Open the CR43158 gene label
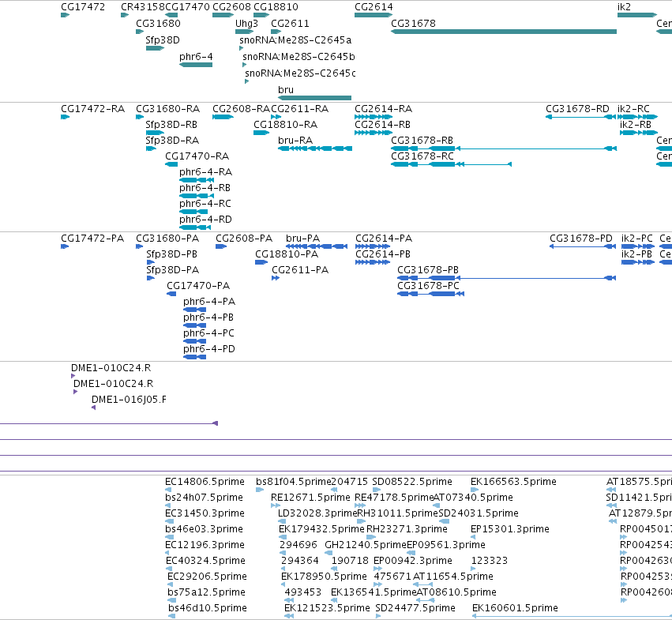672x620 pixels. (143, 7)
